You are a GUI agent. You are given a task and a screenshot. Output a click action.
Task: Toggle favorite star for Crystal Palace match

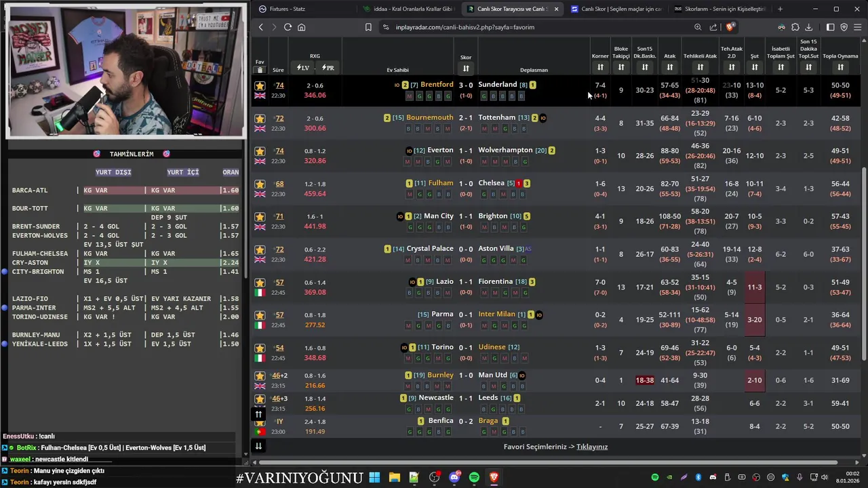coord(260,249)
